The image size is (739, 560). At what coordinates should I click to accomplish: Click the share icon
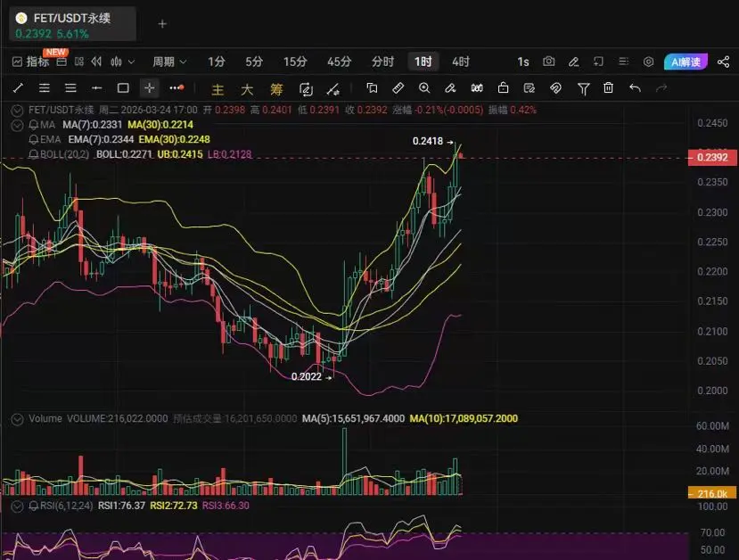tap(724, 62)
